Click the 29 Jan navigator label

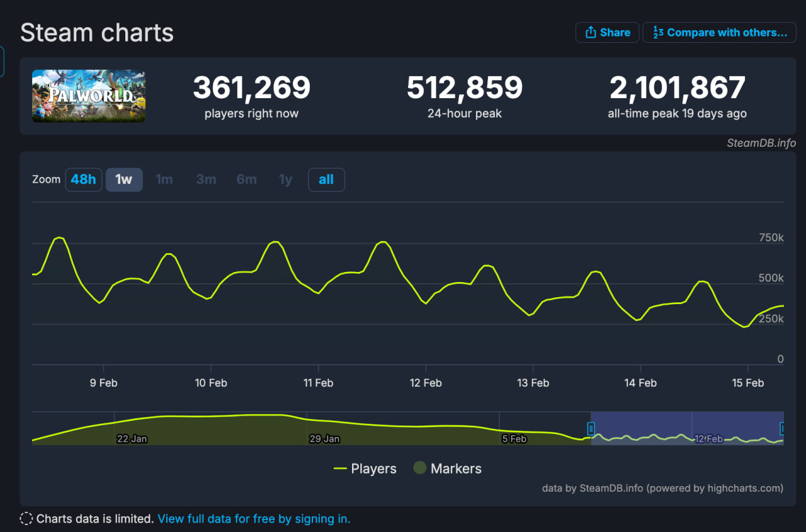(324, 439)
